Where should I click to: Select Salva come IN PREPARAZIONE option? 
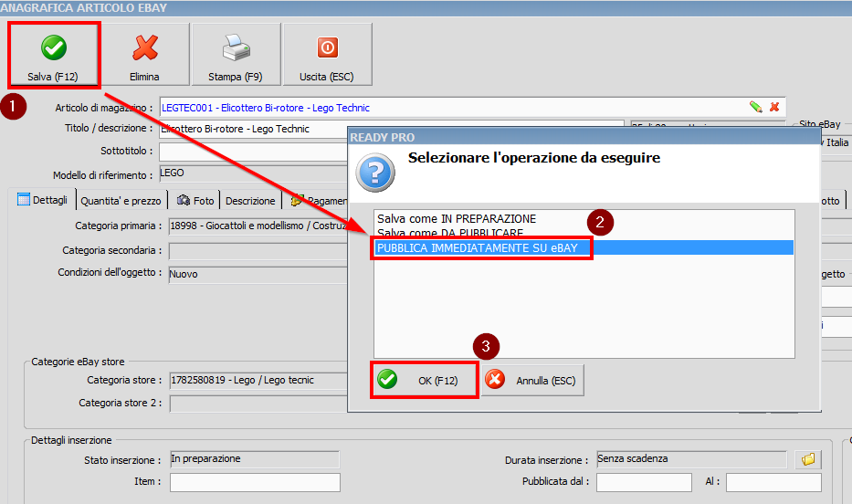tap(584, 219)
